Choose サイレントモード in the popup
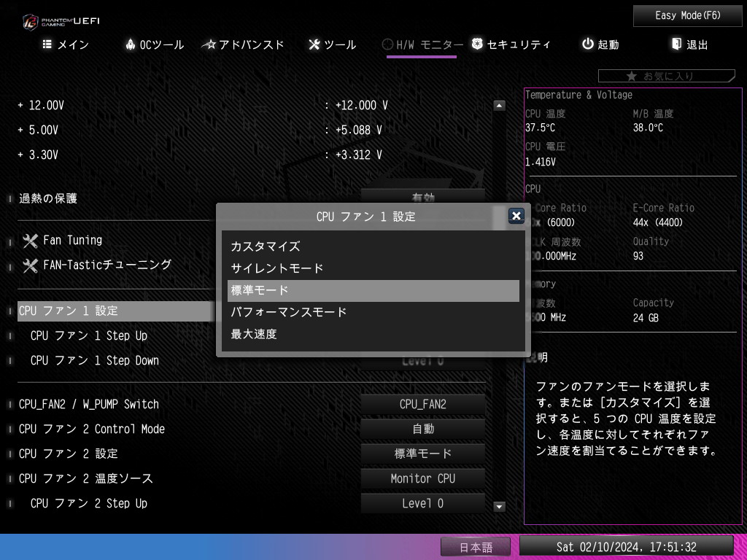 (373, 268)
